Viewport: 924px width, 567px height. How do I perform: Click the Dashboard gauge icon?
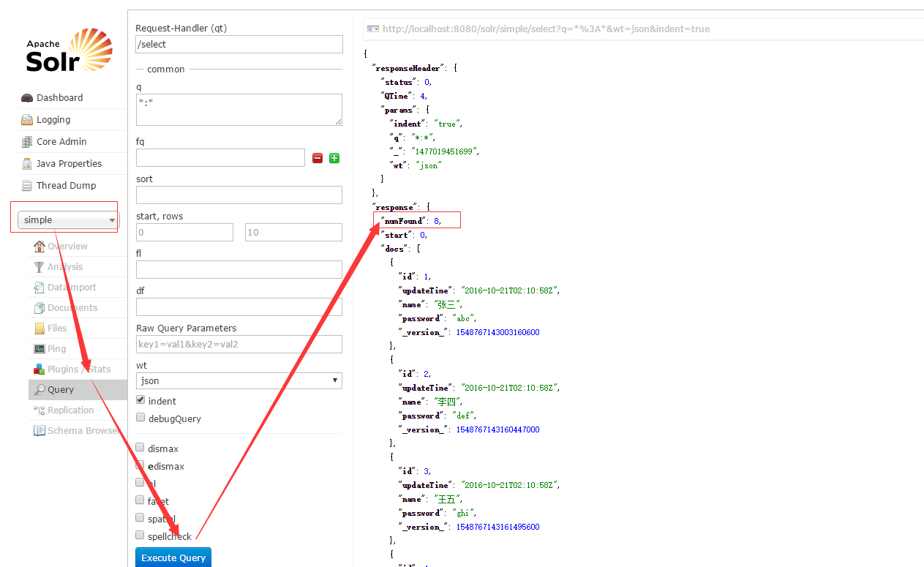click(x=27, y=98)
